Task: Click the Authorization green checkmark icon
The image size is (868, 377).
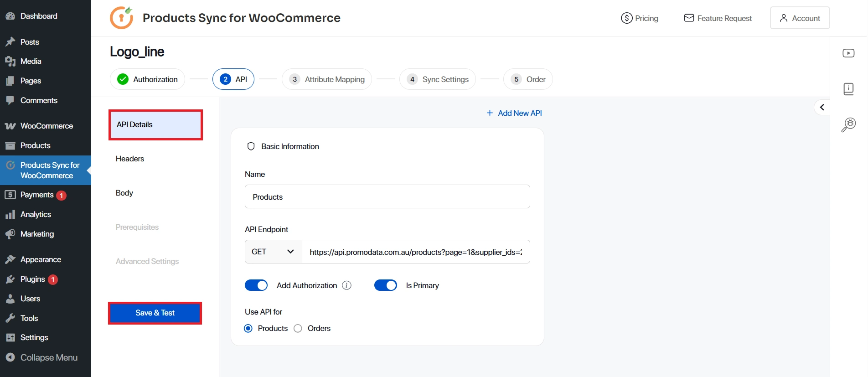Action: [x=123, y=79]
